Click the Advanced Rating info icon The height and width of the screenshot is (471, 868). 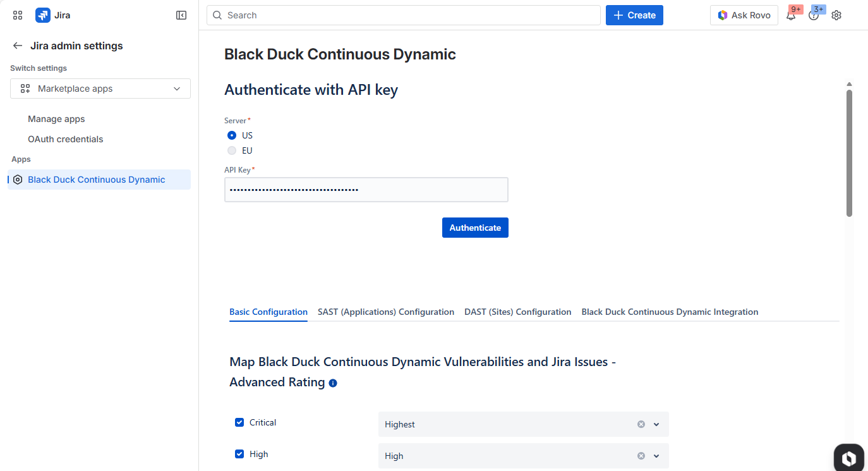click(x=333, y=382)
